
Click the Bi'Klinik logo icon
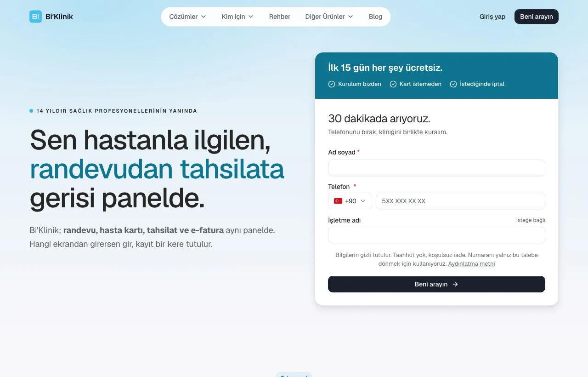(x=35, y=17)
